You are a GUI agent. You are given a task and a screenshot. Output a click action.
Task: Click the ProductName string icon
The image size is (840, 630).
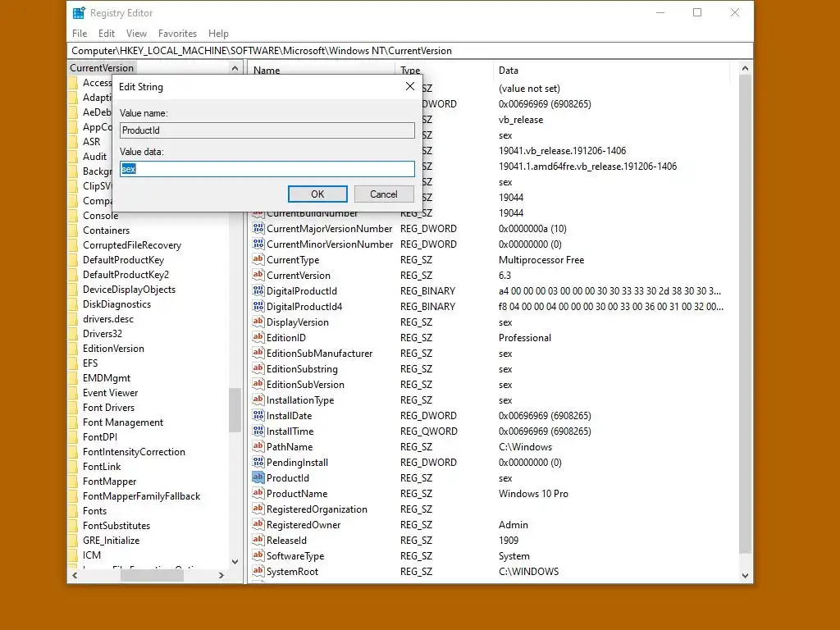coord(258,493)
